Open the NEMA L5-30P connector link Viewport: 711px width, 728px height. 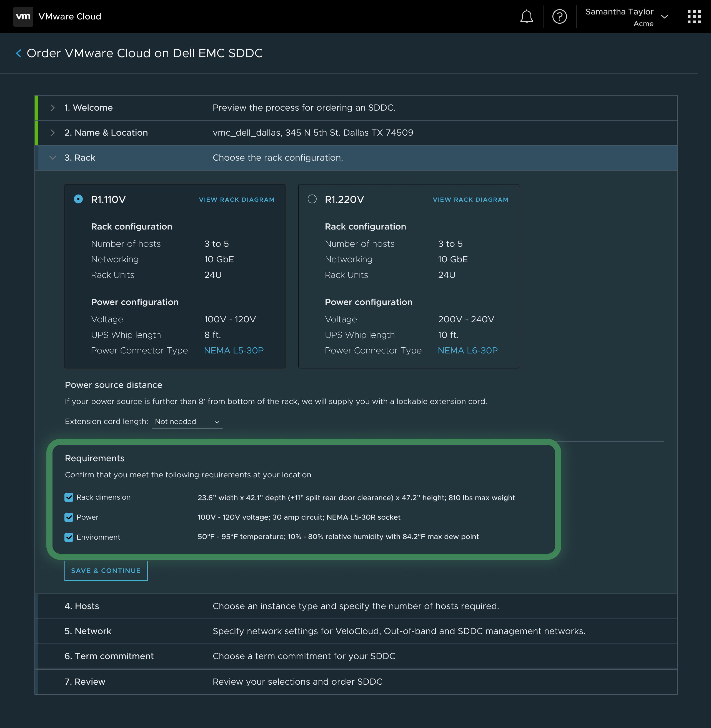pos(234,351)
